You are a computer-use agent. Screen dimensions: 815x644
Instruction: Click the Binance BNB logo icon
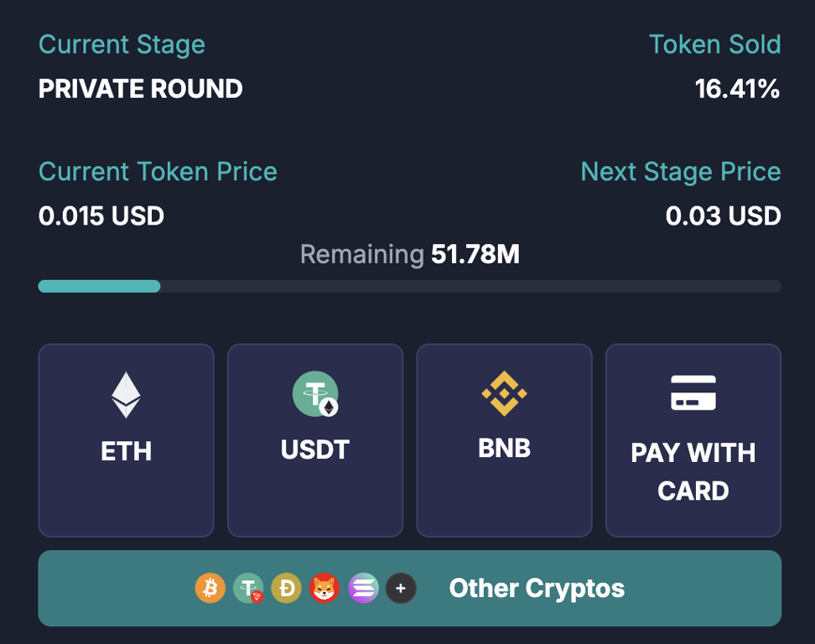504,392
